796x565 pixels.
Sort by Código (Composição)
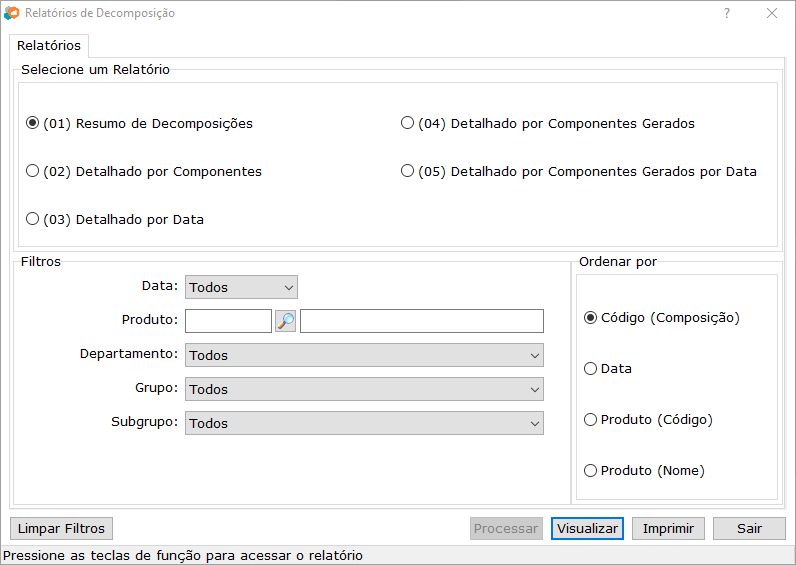click(590, 318)
